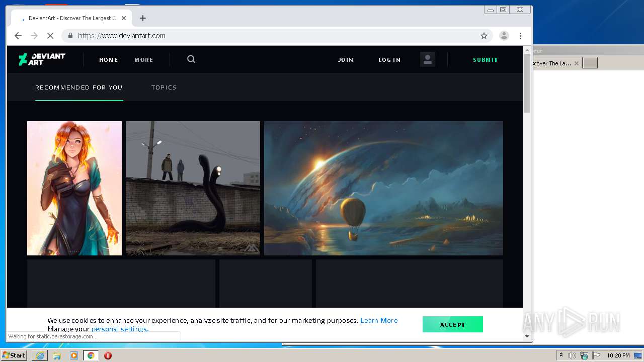Image resolution: width=644 pixels, height=362 pixels.
Task: Close the DeviantArt browser tab
Action: [124, 18]
